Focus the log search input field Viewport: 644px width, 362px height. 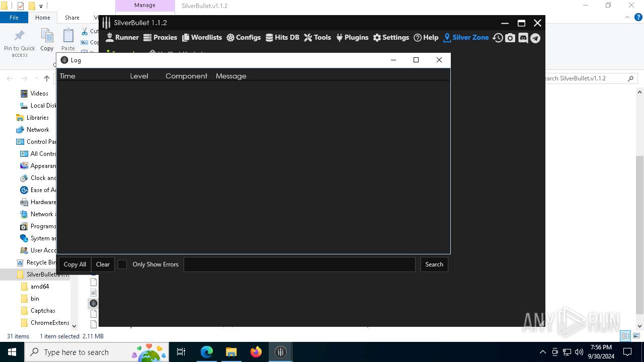[x=299, y=264]
